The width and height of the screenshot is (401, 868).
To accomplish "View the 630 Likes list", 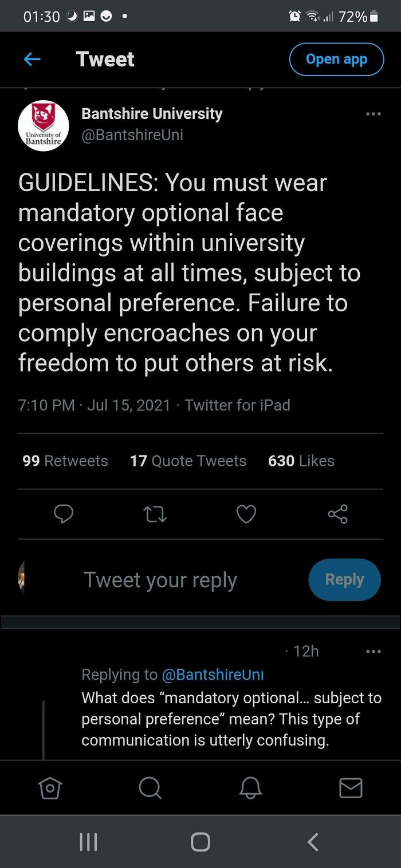I will pyautogui.click(x=301, y=461).
